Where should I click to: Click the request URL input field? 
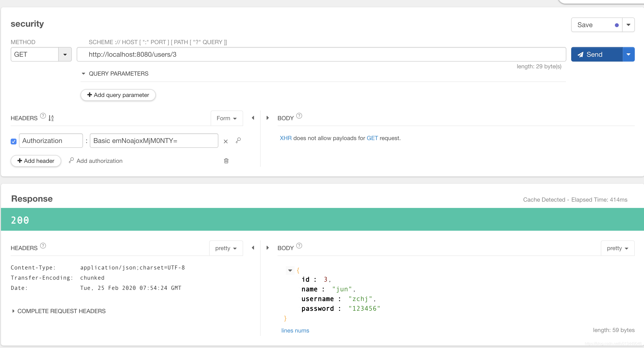point(321,55)
